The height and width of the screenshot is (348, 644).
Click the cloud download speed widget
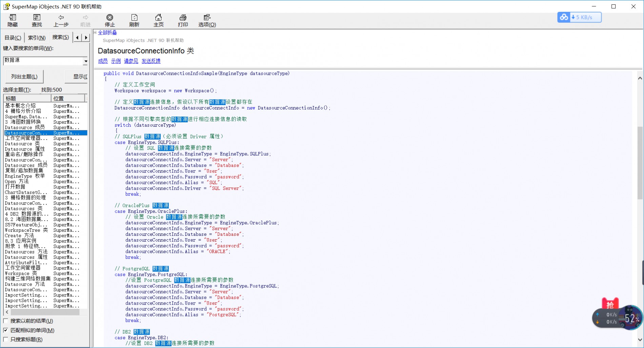579,17
